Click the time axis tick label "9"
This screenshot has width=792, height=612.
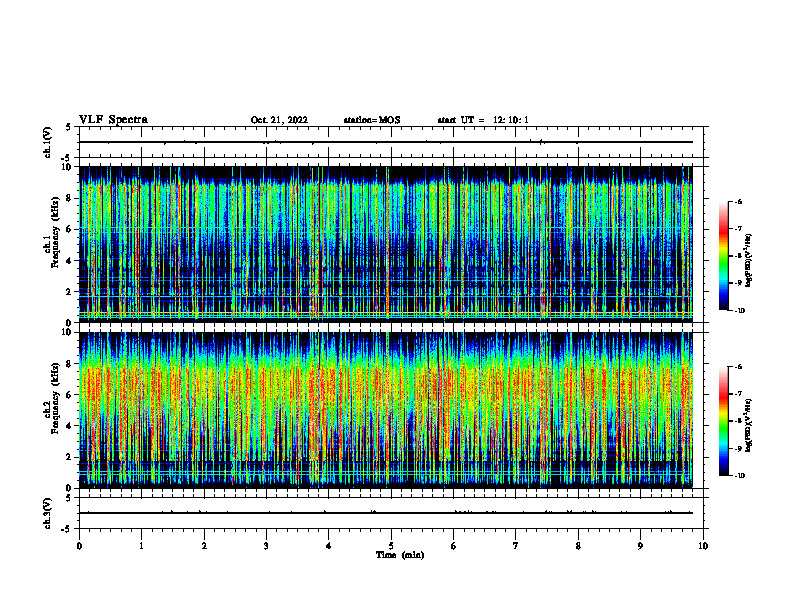tap(640, 546)
